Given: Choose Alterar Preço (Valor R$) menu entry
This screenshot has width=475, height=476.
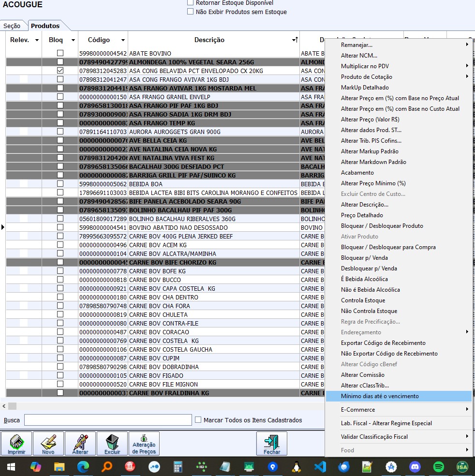Looking at the screenshot, I should [370, 119].
